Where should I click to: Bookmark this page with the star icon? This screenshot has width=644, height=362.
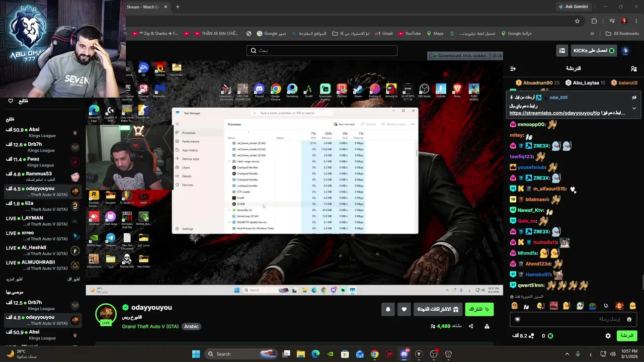[x=577, y=21]
